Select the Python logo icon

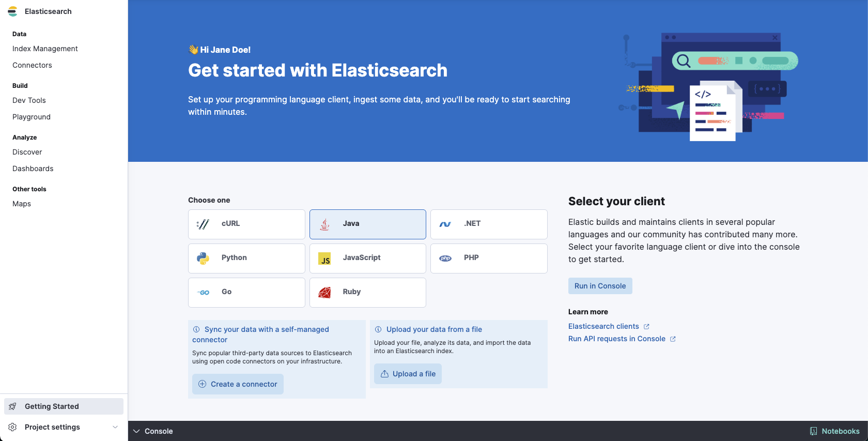click(x=203, y=258)
